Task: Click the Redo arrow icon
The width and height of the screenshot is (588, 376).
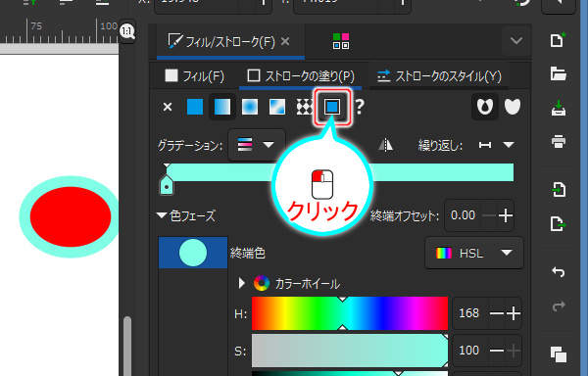Action: [x=558, y=305]
